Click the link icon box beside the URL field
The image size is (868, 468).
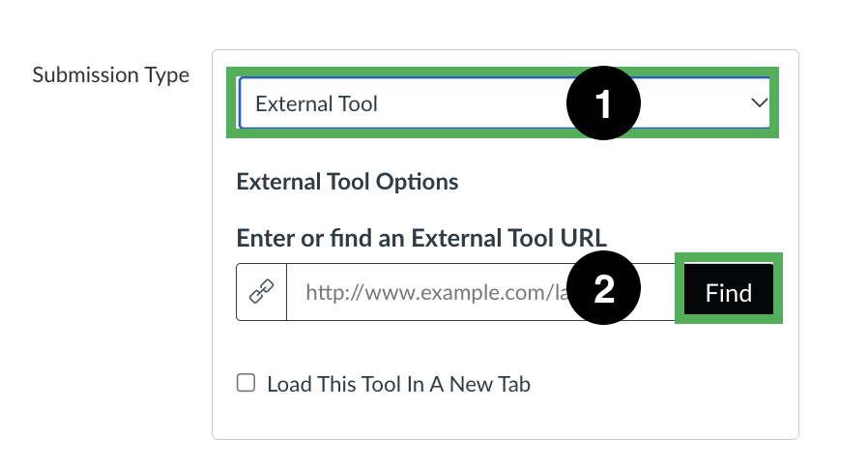pyautogui.click(x=261, y=292)
